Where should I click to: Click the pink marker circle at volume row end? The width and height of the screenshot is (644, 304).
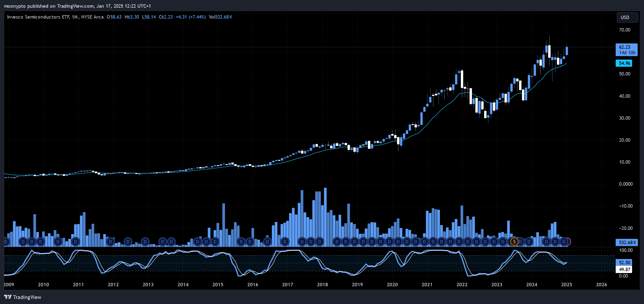(x=569, y=242)
